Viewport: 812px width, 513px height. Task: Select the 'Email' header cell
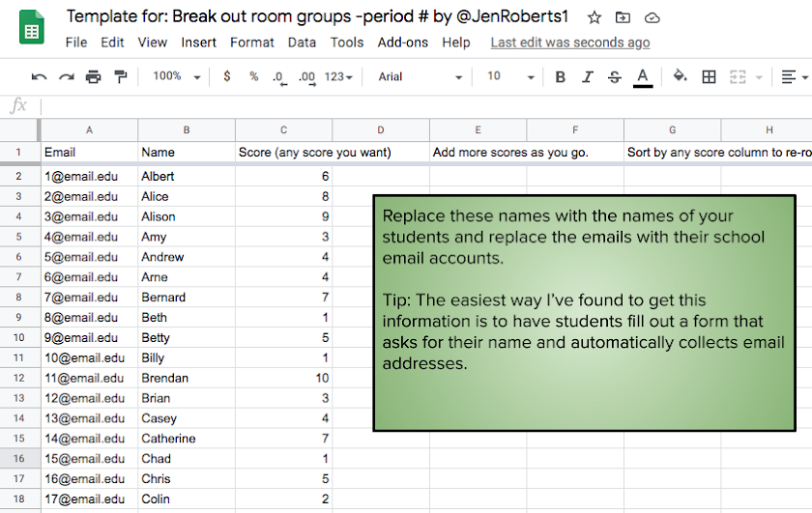pos(89,153)
